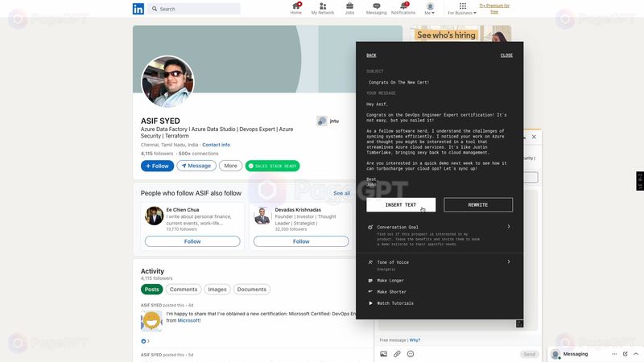Open Messaging bar more options dots
Image resolution: width=644 pixels, height=362 pixels.
coord(614,354)
